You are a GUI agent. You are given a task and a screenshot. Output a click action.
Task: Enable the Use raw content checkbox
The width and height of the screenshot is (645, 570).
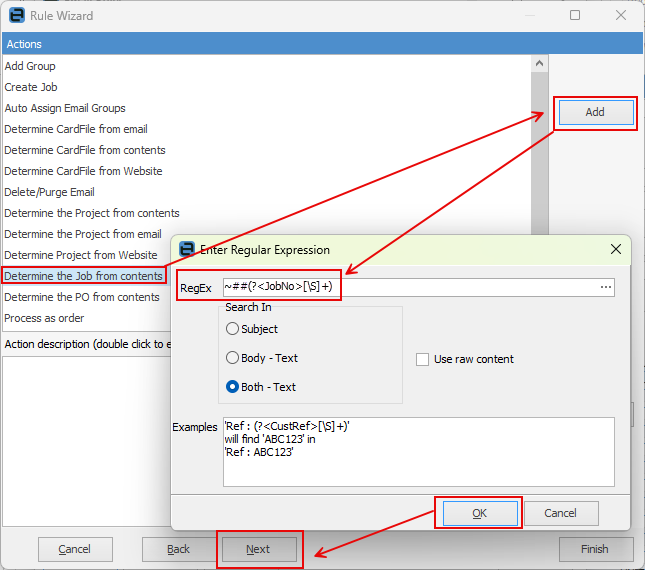coord(422,359)
